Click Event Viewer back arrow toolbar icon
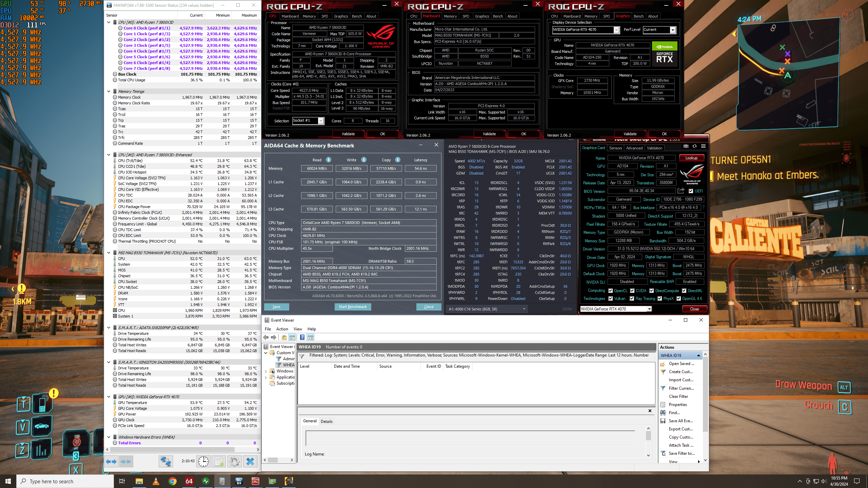The width and height of the screenshot is (868, 488). [x=266, y=337]
